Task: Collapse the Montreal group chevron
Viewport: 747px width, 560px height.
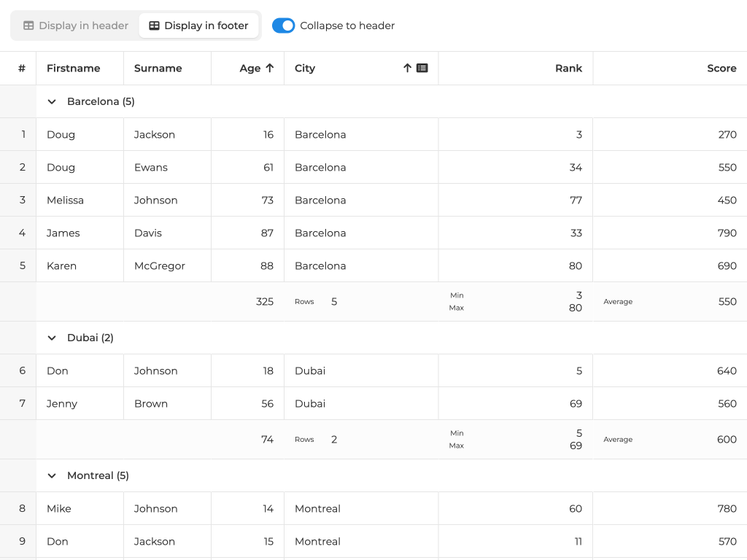Action: [52, 475]
